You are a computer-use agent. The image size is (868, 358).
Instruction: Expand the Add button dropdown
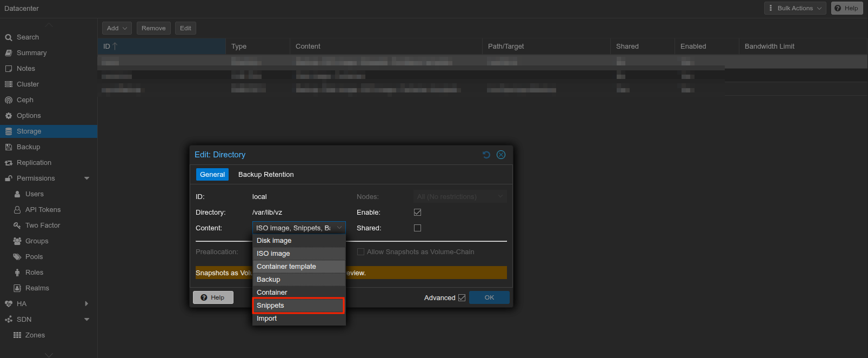point(117,28)
